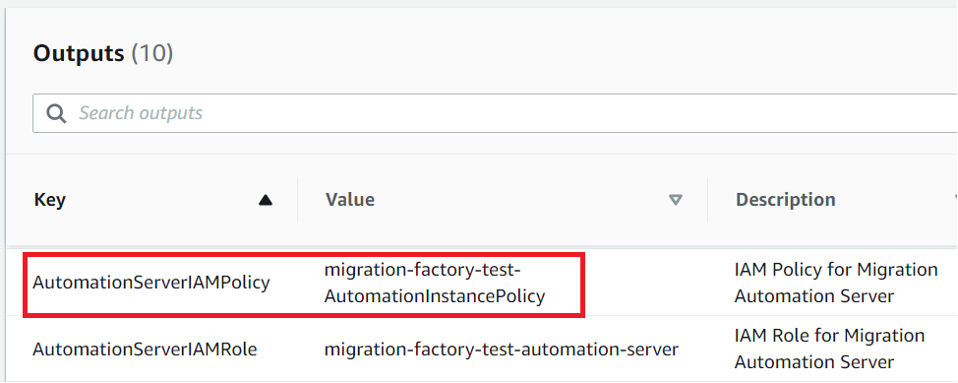This screenshot has width=958, height=383.
Task: Select AutomationServerIAMPolicy key cell
Action: [151, 283]
